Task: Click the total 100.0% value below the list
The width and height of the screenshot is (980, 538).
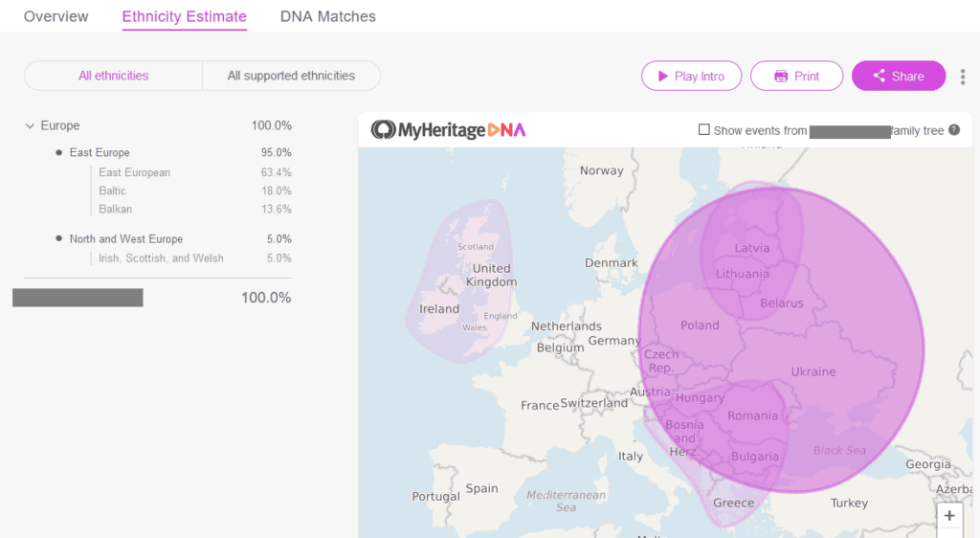Action: pyautogui.click(x=266, y=298)
